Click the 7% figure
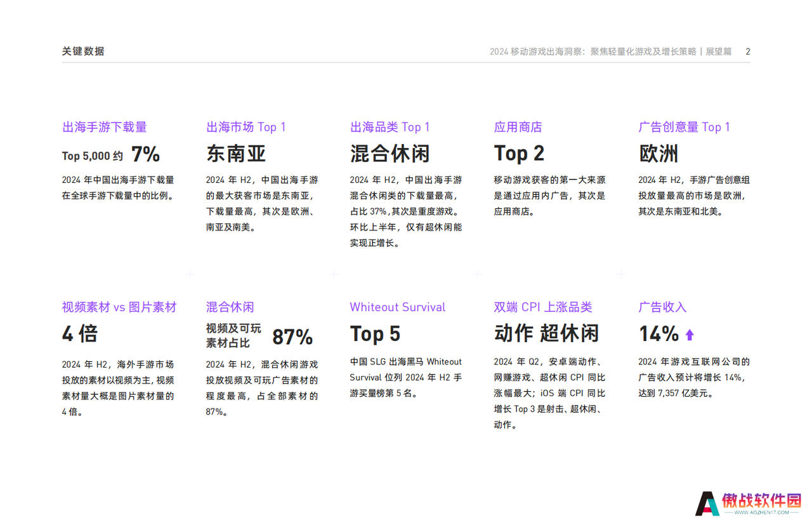Image resolution: width=812 pixels, height=520 pixels. (x=145, y=154)
